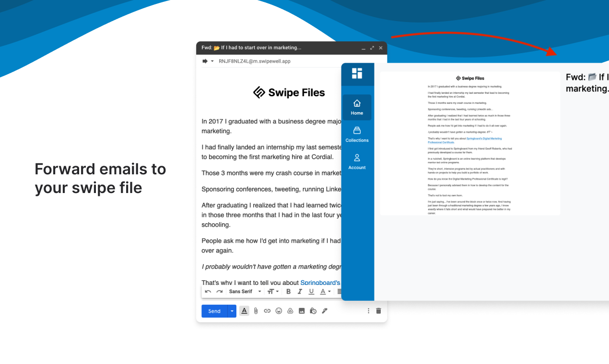Discard the draft with trash icon
This screenshot has height=364, width=609.
pyautogui.click(x=378, y=311)
